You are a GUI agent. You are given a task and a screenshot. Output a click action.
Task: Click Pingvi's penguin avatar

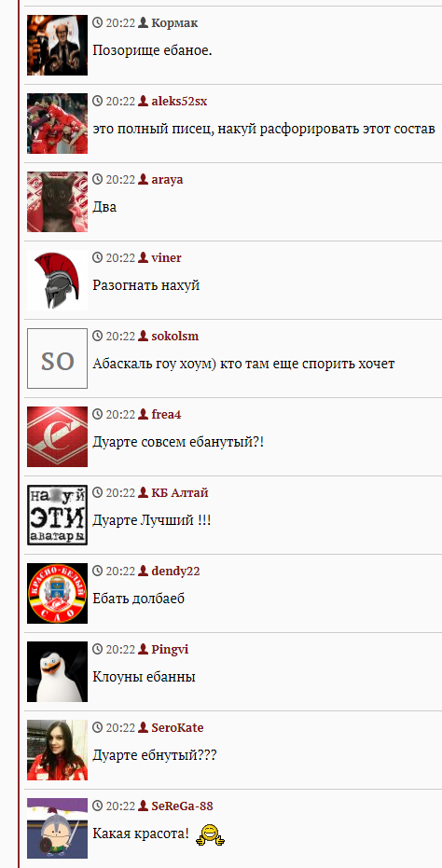57,671
